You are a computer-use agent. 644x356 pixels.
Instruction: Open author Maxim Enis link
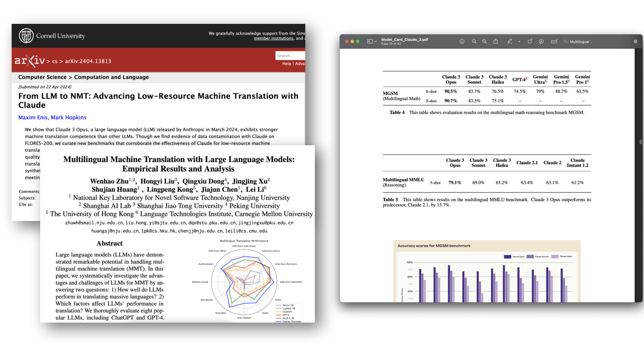(33, 117)
